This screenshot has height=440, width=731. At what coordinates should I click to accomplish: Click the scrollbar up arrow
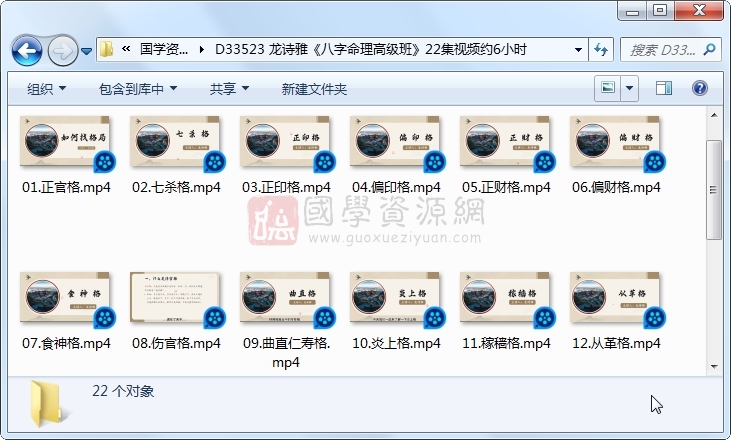[x=714, y=115]
